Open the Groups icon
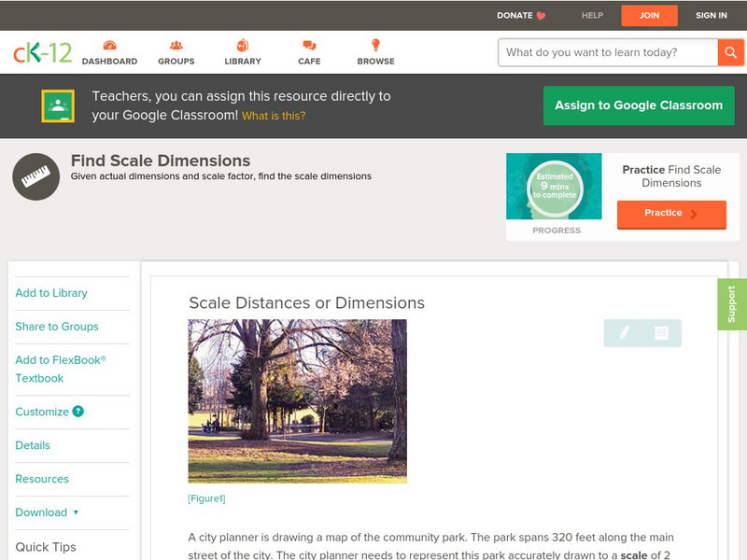This screenshot has width=747, height=560. 176,46
